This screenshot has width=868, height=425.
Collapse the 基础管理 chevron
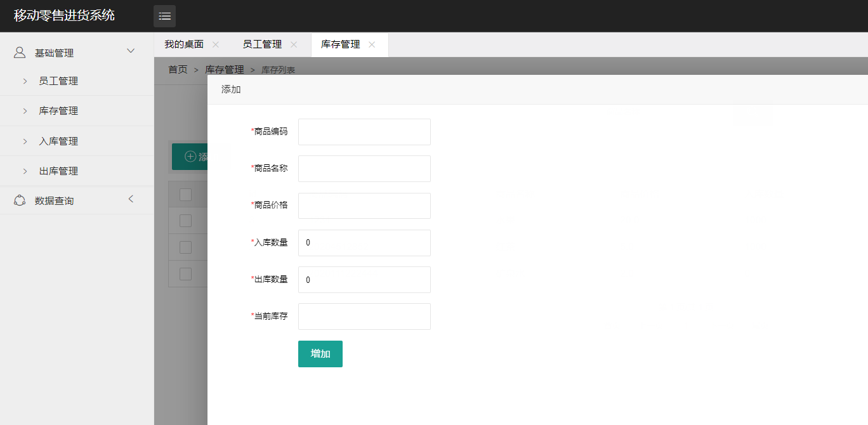tap(131, 51)
